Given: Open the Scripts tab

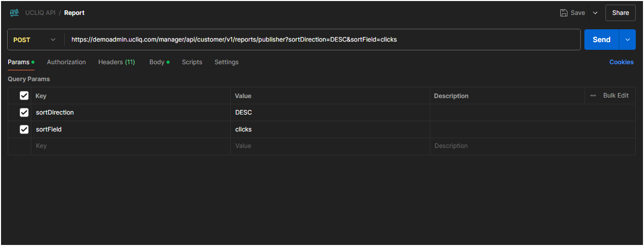Looking at the screenshot, I should pos(192,62).
